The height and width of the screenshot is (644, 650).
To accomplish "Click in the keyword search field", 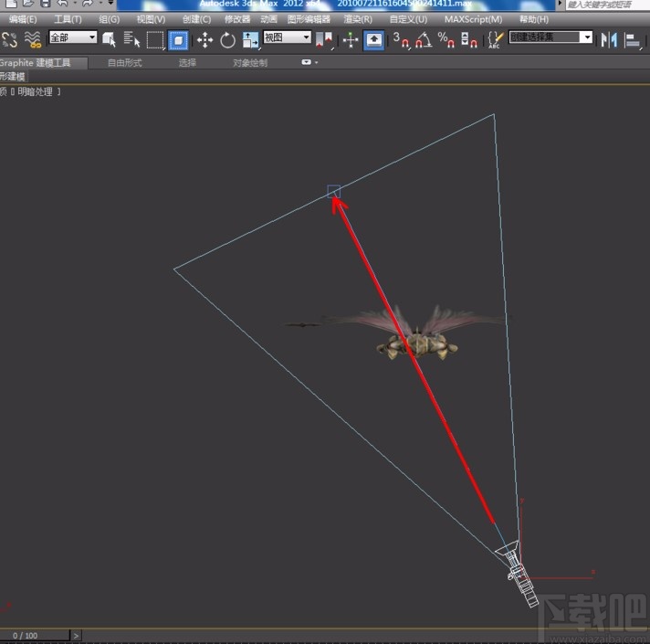I will pos(607,5).
